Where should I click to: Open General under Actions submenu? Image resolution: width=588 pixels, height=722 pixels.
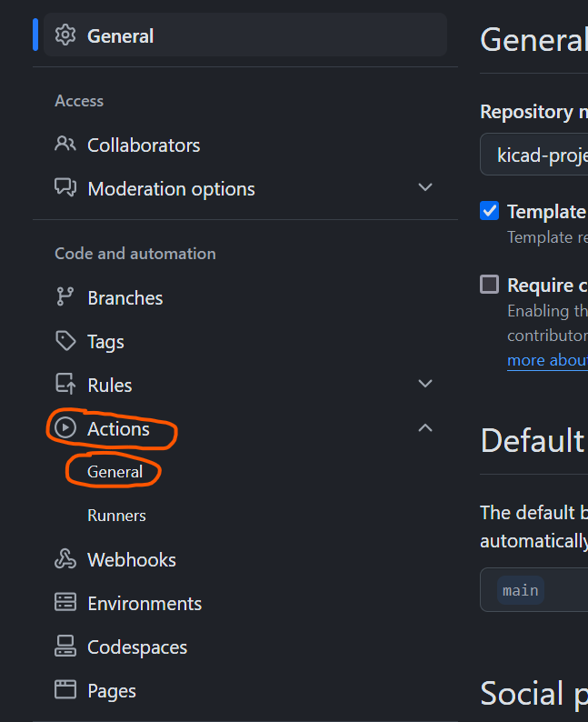[115, 472]
